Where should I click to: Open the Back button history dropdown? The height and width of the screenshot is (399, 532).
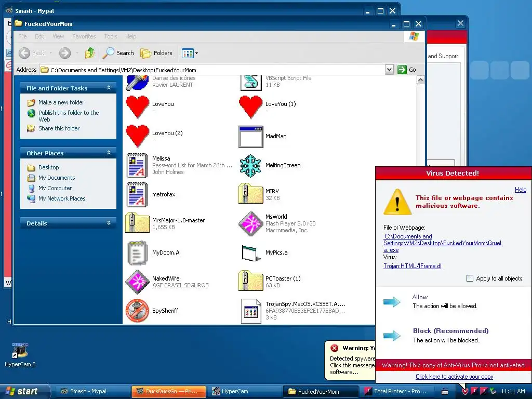tap(50, 53)
